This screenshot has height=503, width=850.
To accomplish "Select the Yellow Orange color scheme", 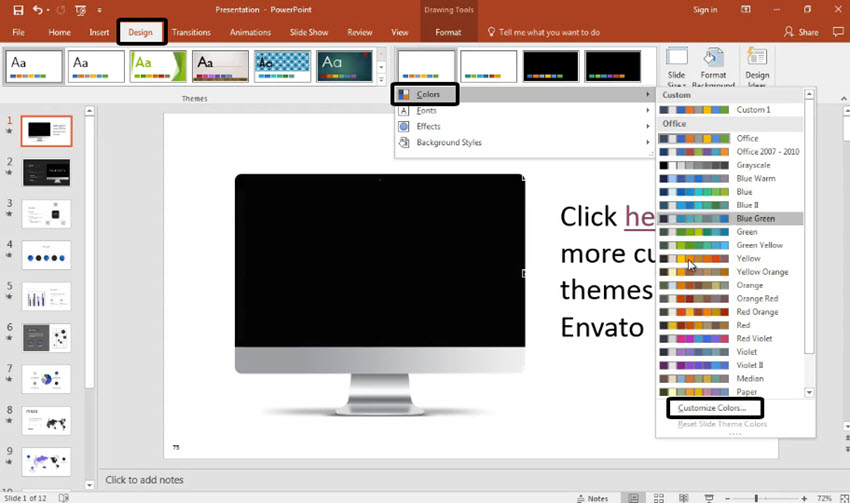I will click(x=730, y=272).
